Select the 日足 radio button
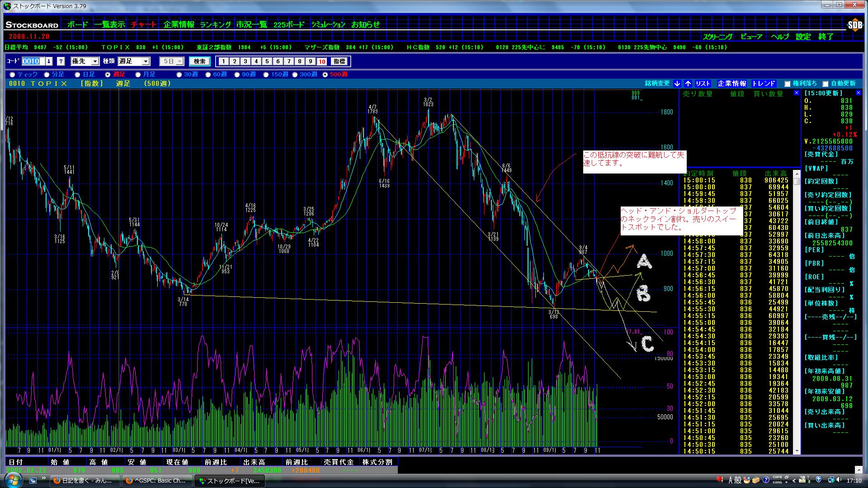The width and height of the screenshot is (868, 488). pyautogui.click(x=77, y=75)
